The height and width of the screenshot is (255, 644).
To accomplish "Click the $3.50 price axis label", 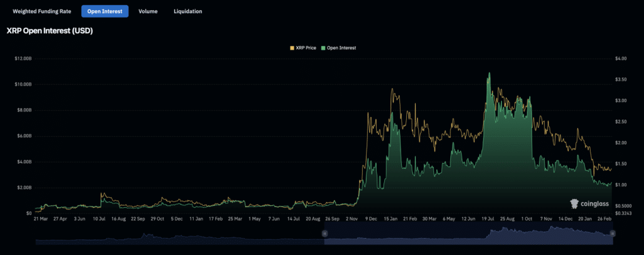I will (x=621, y=79).
